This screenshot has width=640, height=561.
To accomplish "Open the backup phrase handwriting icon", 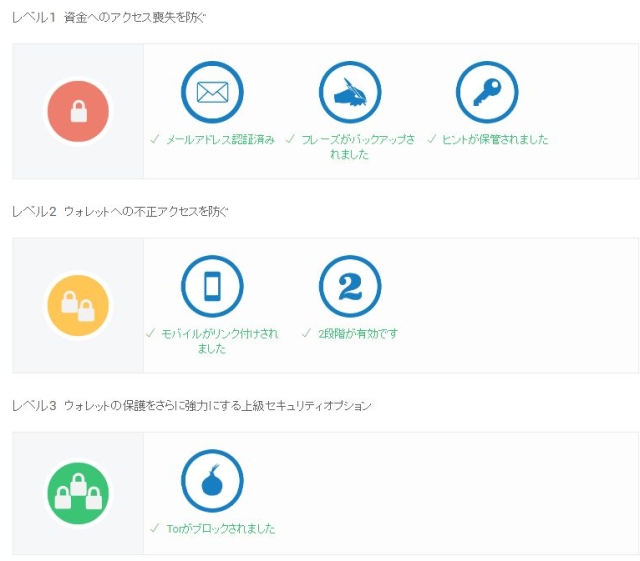I will pos(349,92).
